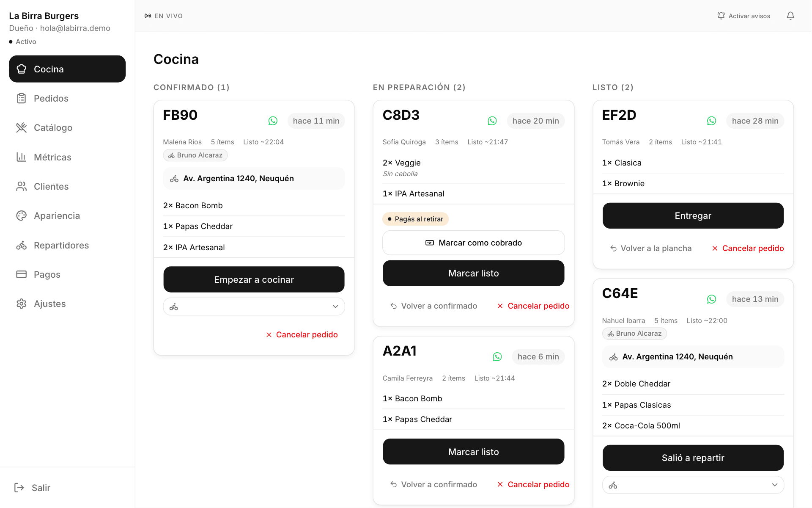Click the Catálogo utensils icon
The height and width of the screenshot is (508, 812).
coord(21,127)
